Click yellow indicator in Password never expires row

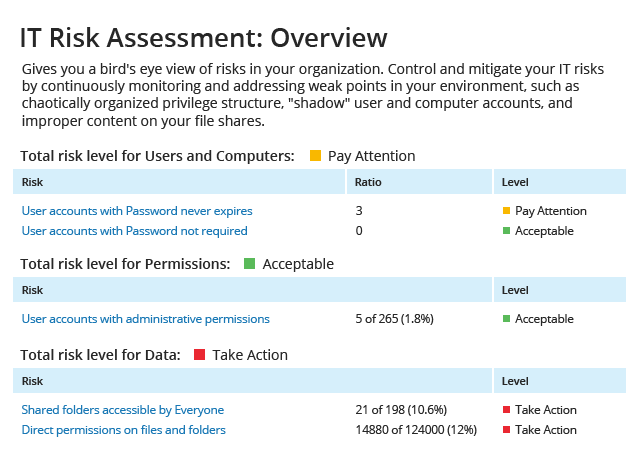[x=507, y=211]
